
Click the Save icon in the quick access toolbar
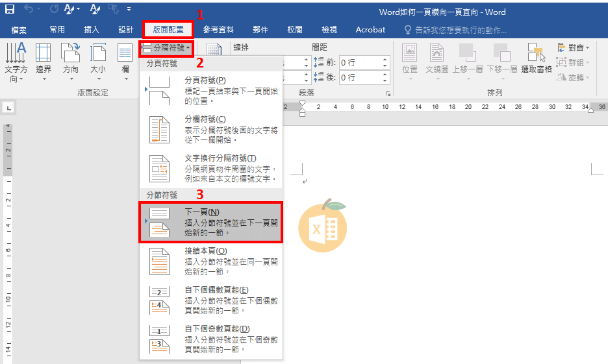pyautogui.click(x=10, y=10)
